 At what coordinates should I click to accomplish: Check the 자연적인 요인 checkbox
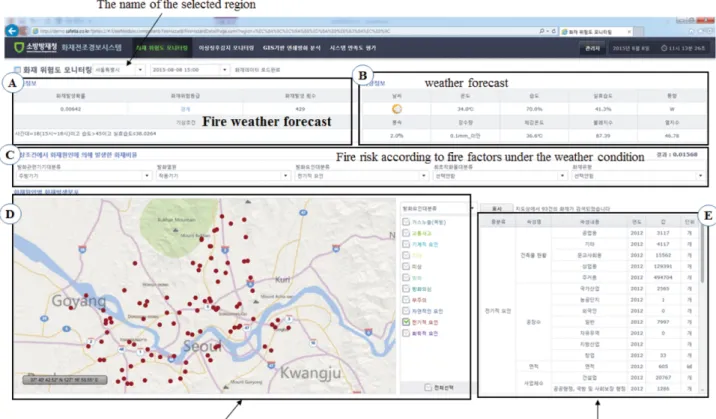pos(406,311)
